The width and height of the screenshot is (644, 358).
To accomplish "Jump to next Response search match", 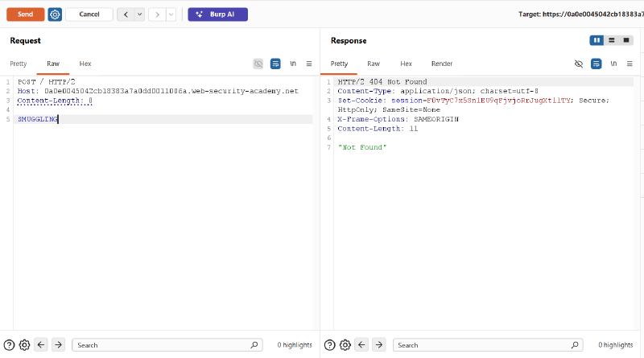I will pos(379,345).
